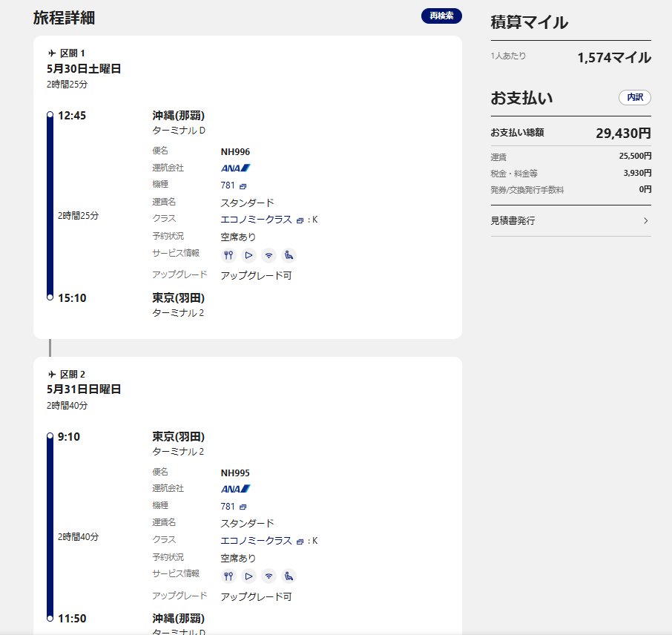This screenshot has height=635, width=672.
Task: Click the seat info icon for NH996
Action: (289, 255)
